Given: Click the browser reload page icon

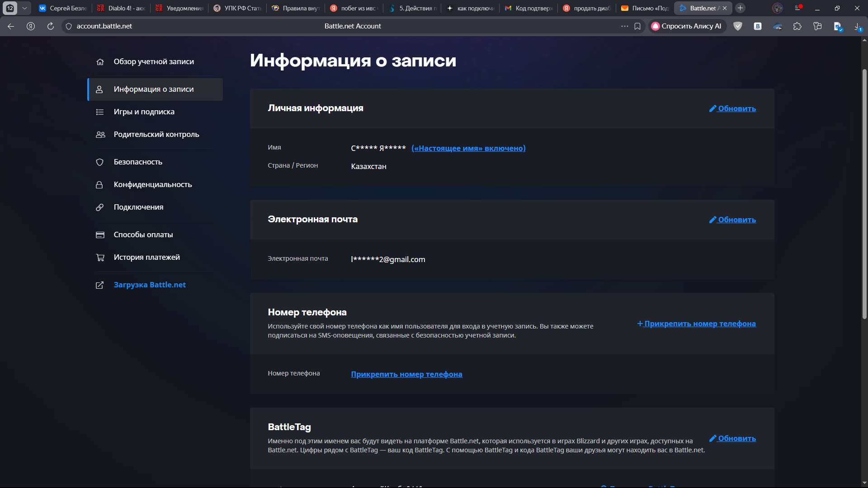Looking at the screenshot, I should coord(51,26).
